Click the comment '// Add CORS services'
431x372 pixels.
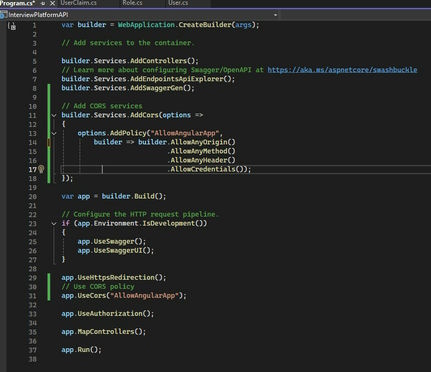[102, 106]
